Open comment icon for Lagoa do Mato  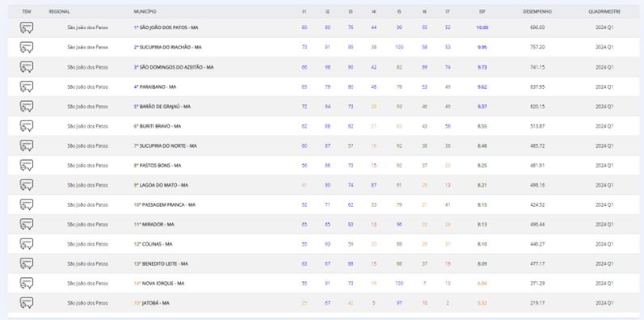coord(27,185)
